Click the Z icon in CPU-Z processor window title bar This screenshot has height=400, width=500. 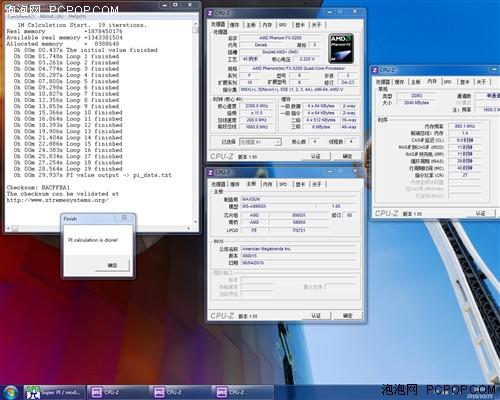click(210, 13)
